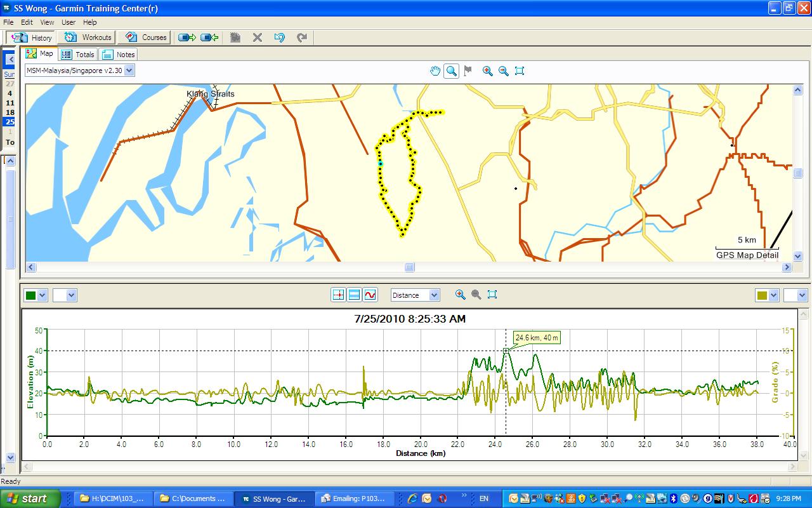Toggle the graph horizontal bands button
The width and height of the screenshot is (812, 508).
click(x=355, y=295)
